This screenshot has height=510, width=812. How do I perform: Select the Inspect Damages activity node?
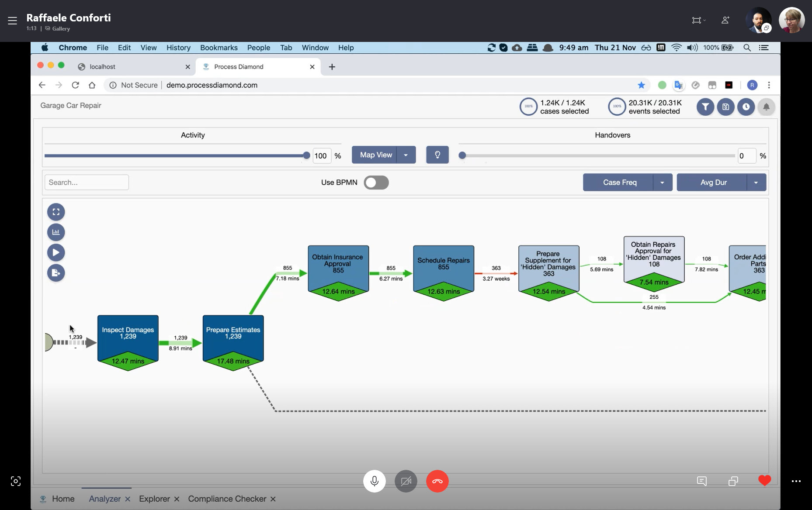point(128,343)
